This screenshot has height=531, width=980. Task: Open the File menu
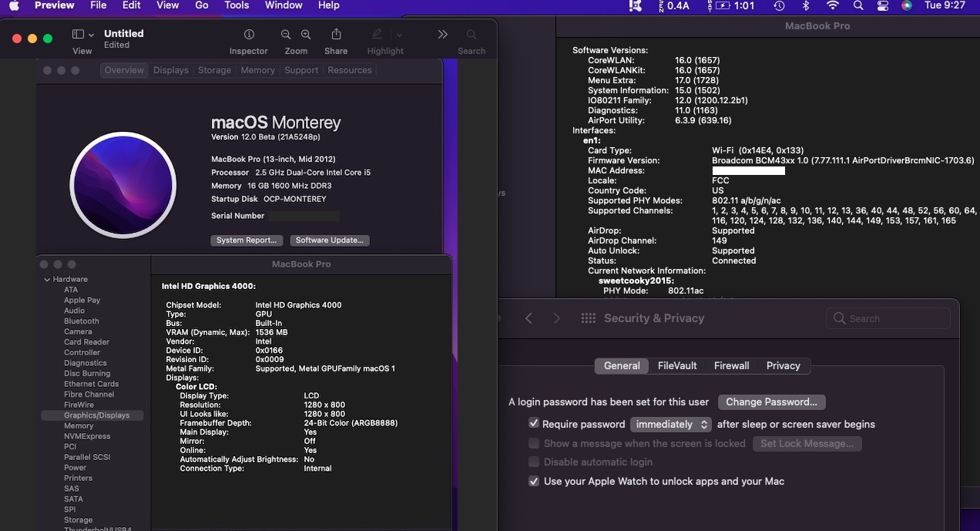(x=98, y=5)
